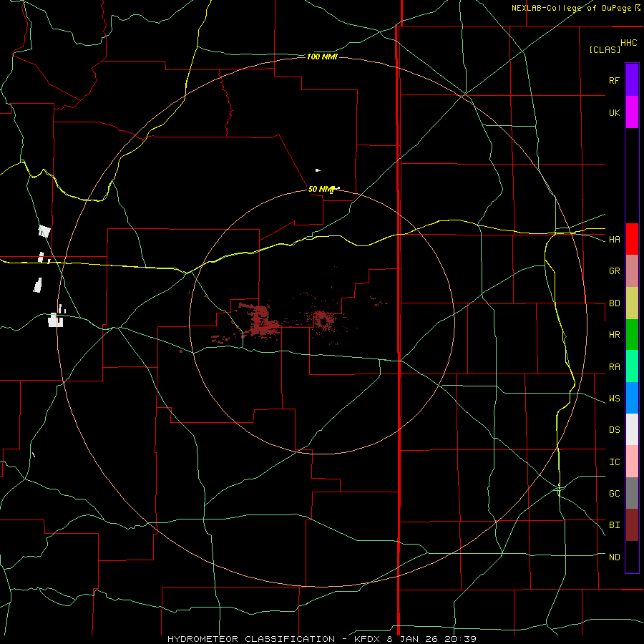Screen dimensions: 644x644
Task: Click the HYDROMETEOR CLASSIFICATION title text
Action: (251, 639)
